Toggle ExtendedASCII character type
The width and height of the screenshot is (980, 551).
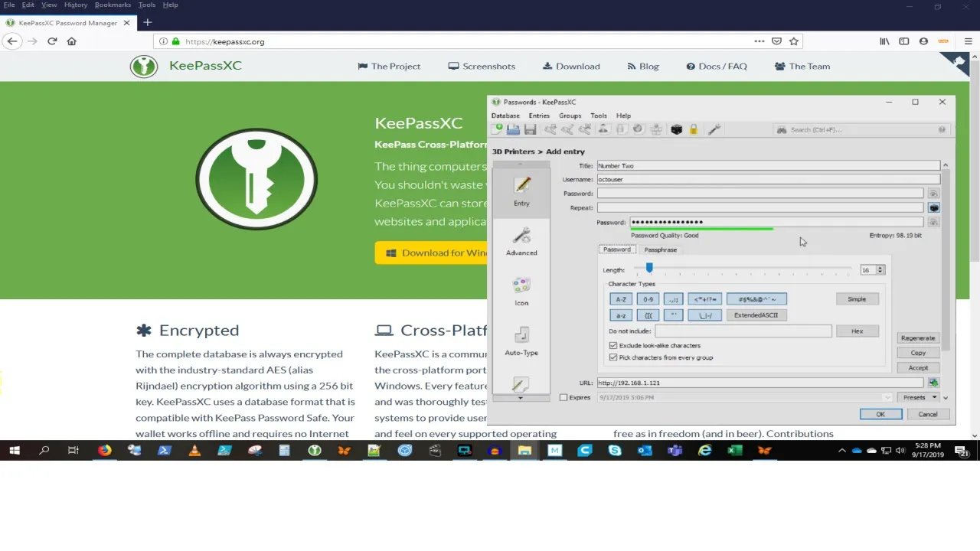point(756,315)
